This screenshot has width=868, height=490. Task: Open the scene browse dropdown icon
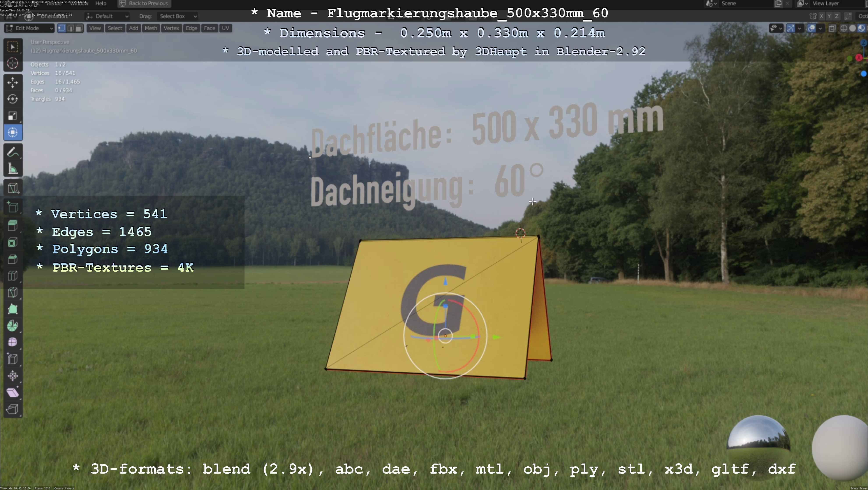(711, 3)
